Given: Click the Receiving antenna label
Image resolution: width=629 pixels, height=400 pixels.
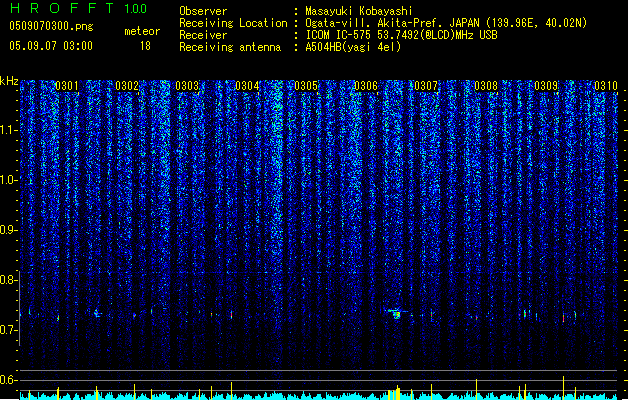Looking at the screenshot, I should [230, 47].
